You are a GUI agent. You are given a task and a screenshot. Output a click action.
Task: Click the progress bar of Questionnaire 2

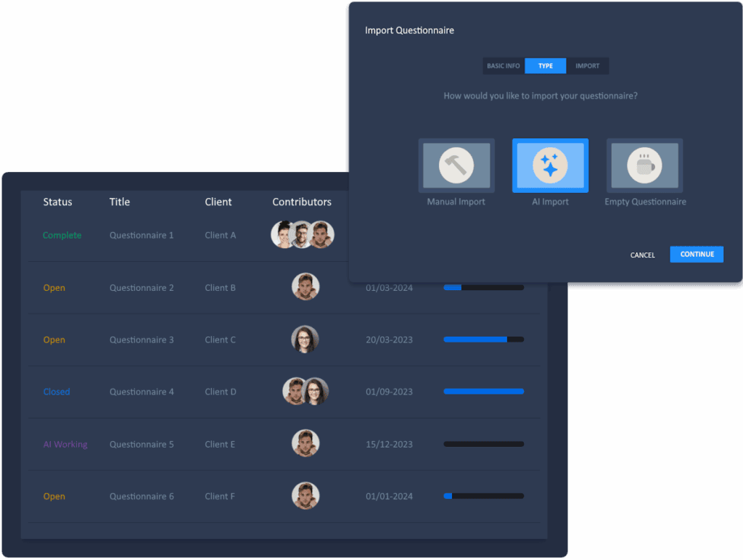click(484, 287)
